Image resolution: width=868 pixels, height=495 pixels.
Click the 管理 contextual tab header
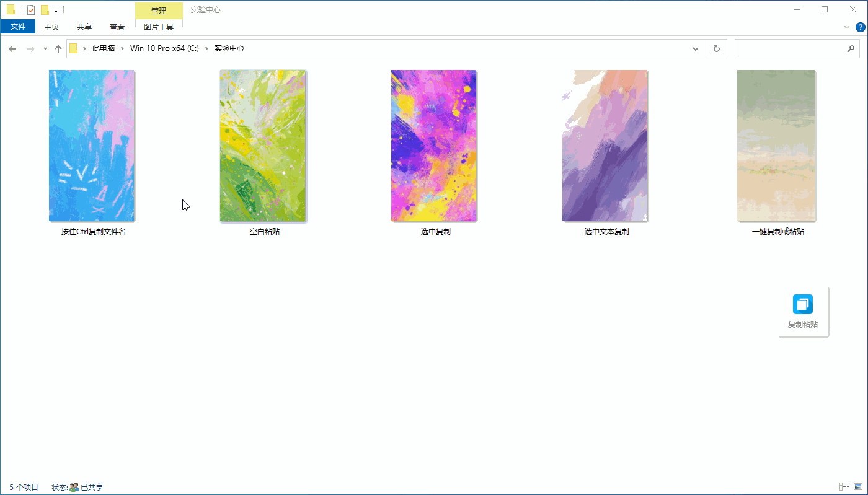pos(159,11)
